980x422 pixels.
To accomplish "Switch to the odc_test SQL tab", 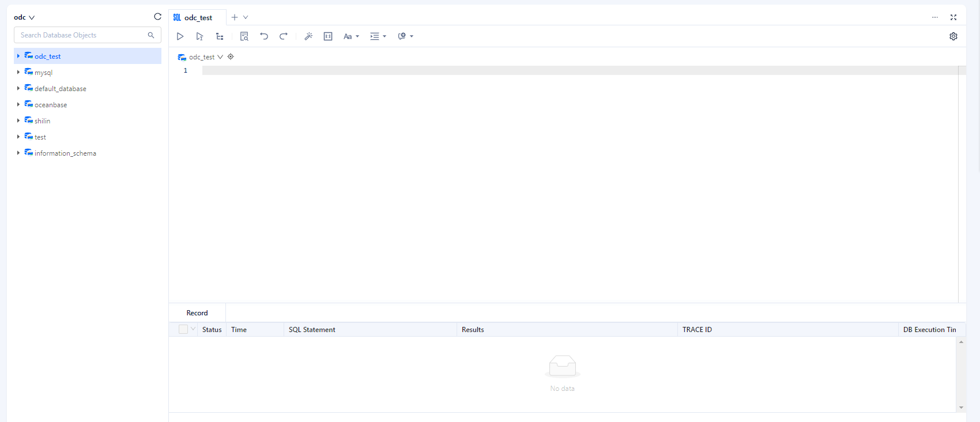I will [x=198, y=17].
